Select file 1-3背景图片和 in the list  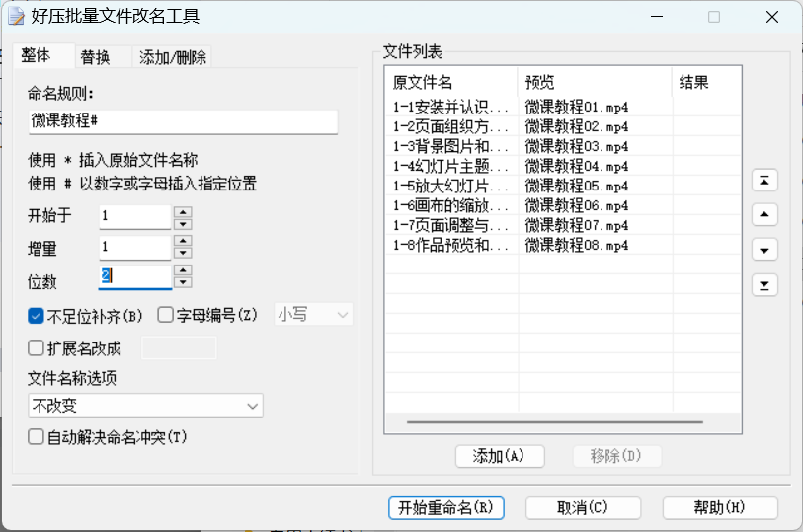click(450, 146)
